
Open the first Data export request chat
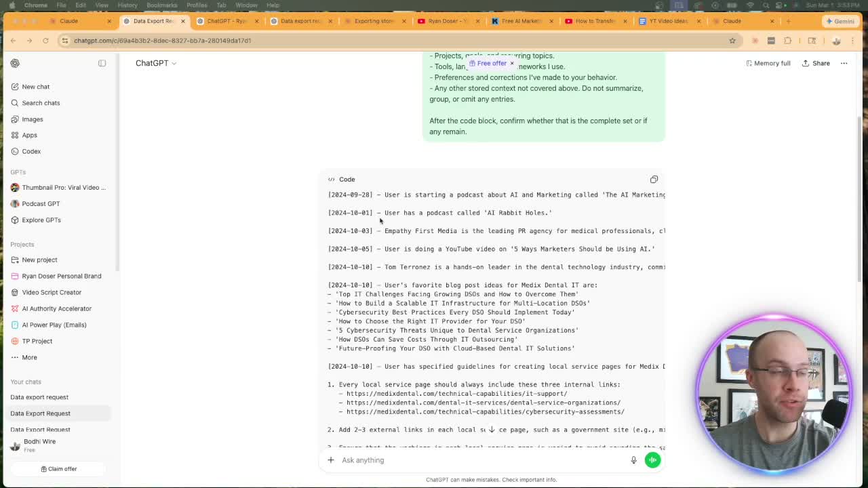tap(39, 397)
